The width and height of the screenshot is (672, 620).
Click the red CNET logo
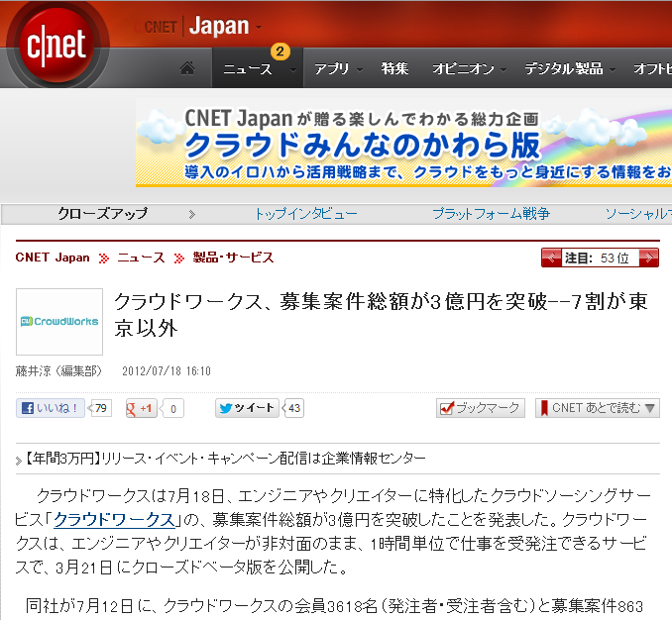56,45
